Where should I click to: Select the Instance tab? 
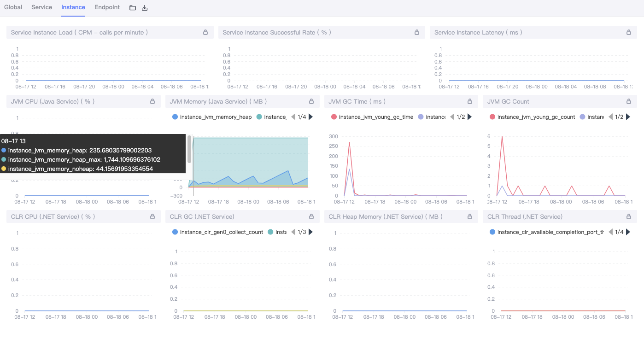73,7
